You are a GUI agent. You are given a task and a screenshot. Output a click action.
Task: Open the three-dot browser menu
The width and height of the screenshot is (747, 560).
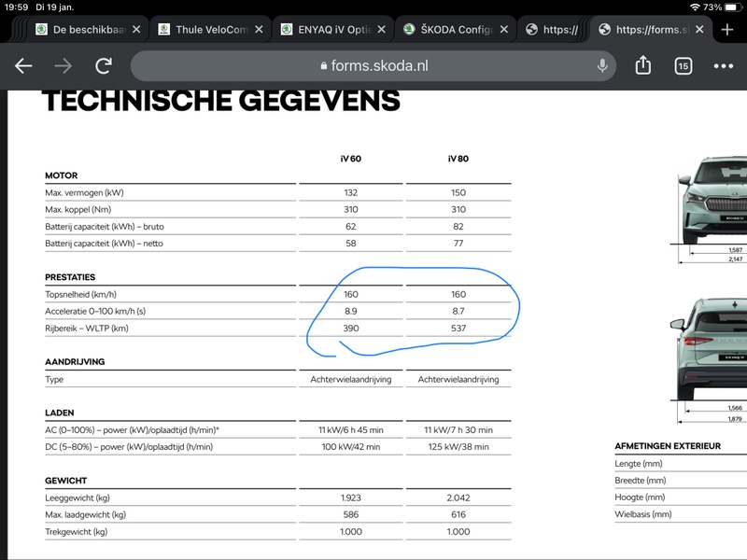click(723, 66)
